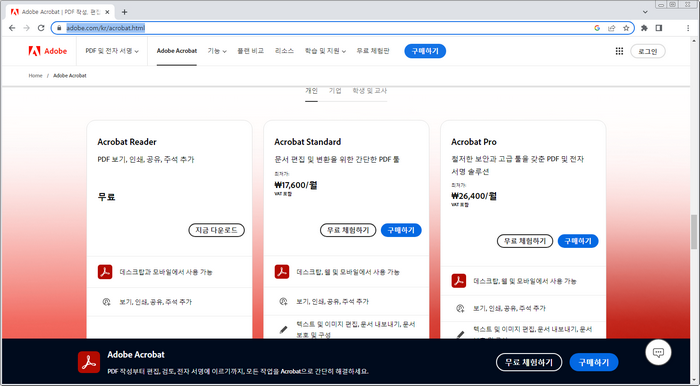
Task: Close the Adobe Acrobat browser tab
Action: [107, 12]
